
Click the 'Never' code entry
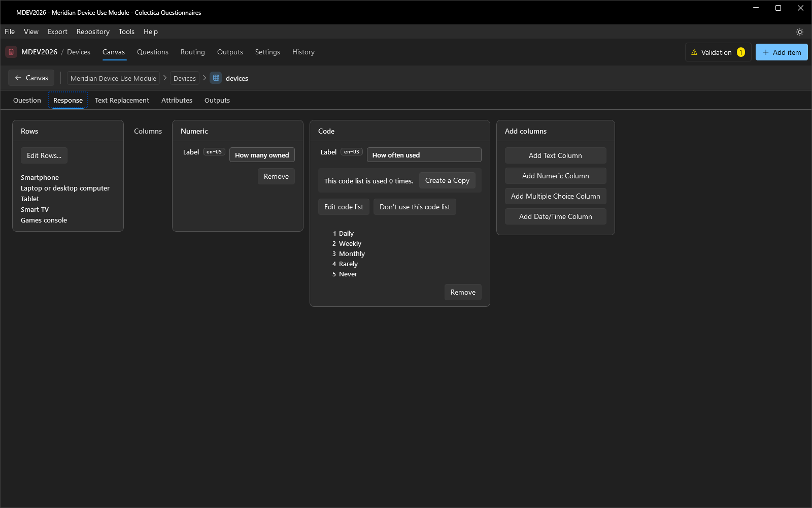pos(348,274)
